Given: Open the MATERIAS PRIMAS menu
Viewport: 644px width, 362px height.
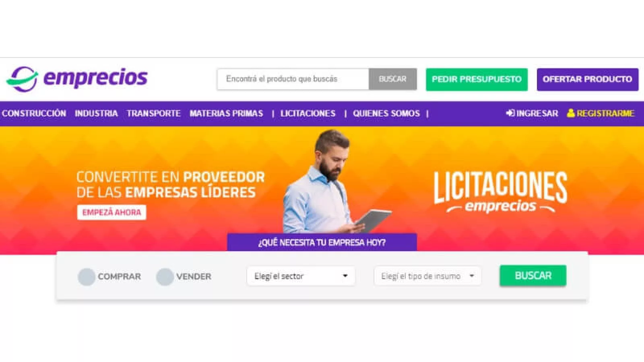Looking at the screenshot, I should click(x=226, y=113).
